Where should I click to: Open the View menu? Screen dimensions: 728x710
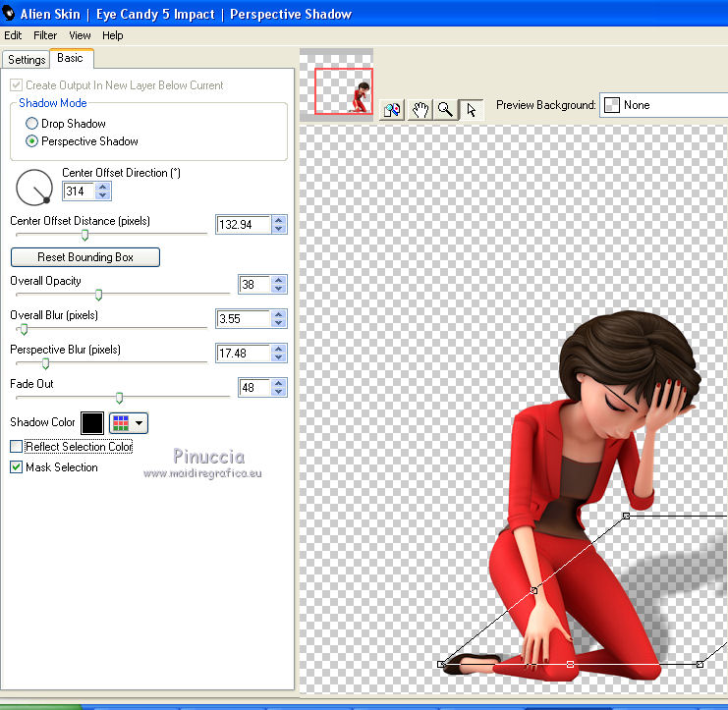(x=80, y=35)
